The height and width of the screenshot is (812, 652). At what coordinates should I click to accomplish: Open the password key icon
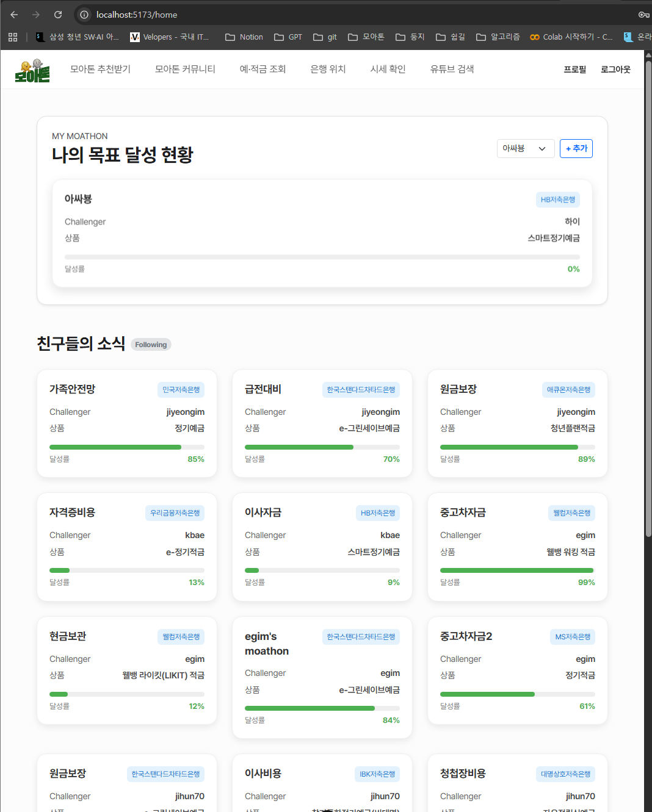coord(643,15)
